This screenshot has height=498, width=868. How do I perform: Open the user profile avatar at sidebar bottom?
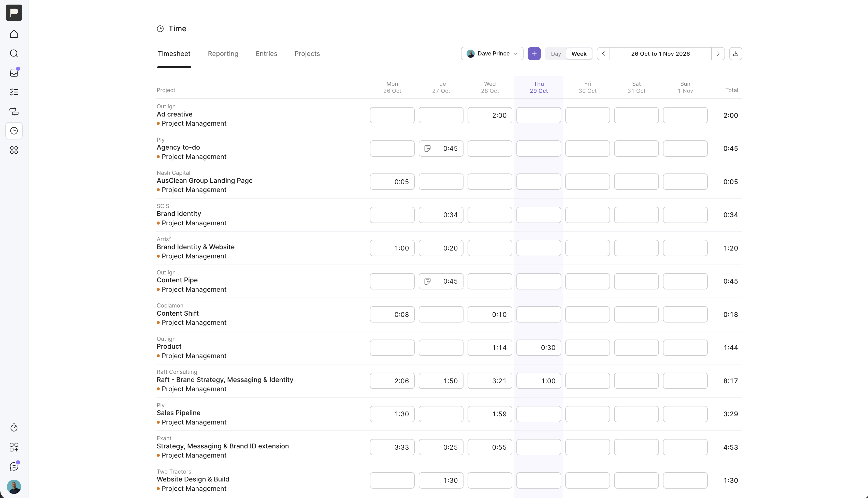[x=14, y=486]
